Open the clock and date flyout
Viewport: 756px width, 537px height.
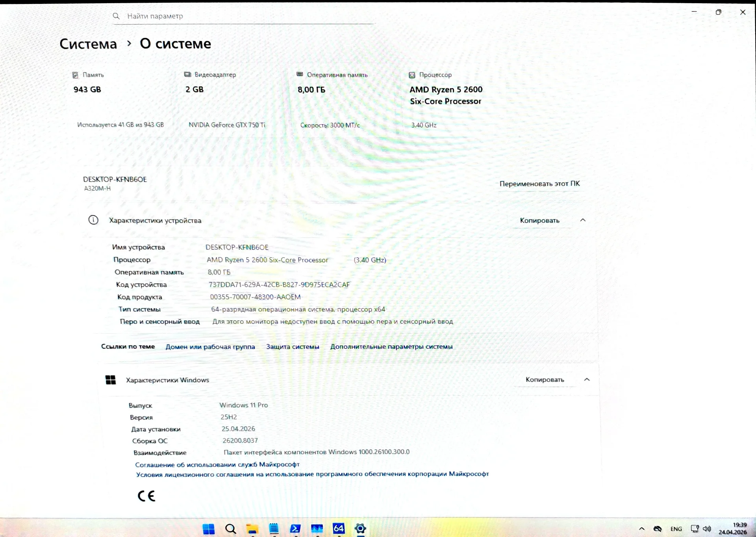pyautogui.click(x=733, y=528)
